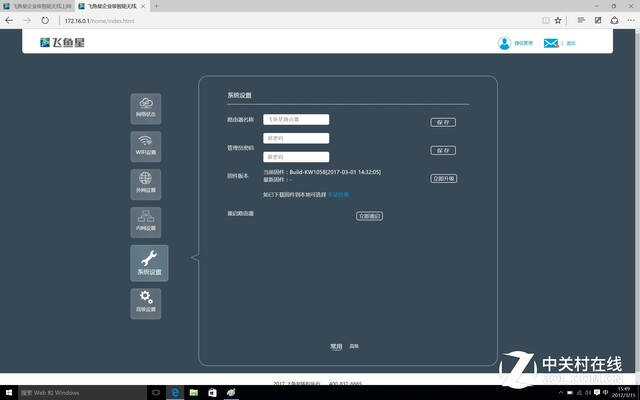Open the WiFi settings sidebar icon

pyautogui.click(x=146, y=147)
